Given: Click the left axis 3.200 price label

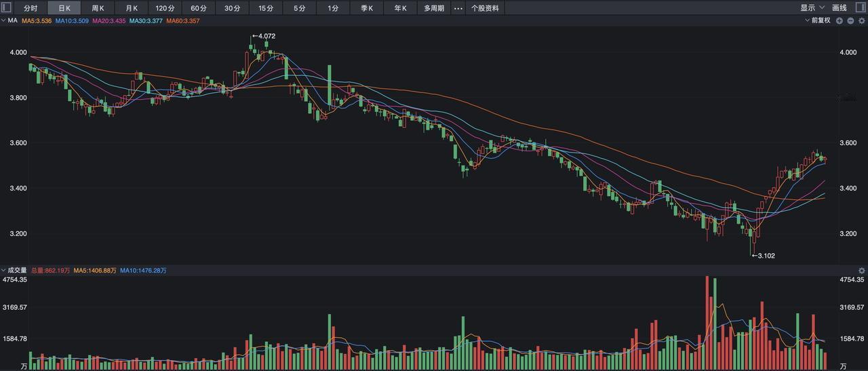Looking at the screenshot, I should (x=18, y=233).
